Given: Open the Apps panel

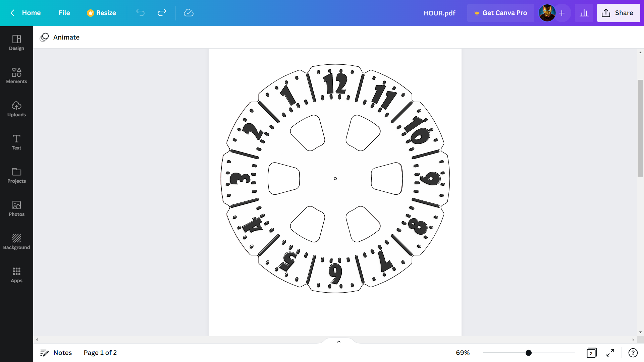Looking at the screenshot, I should (16, 274).
